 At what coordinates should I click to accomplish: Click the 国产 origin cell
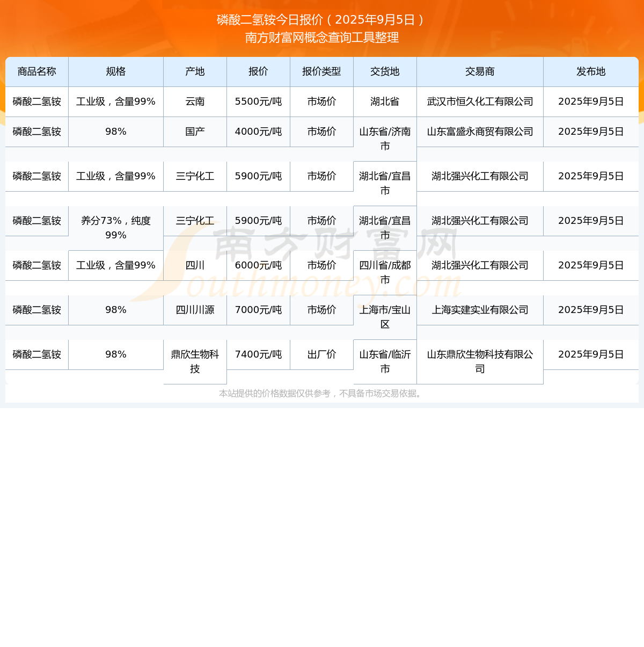[x=195, y=132]
